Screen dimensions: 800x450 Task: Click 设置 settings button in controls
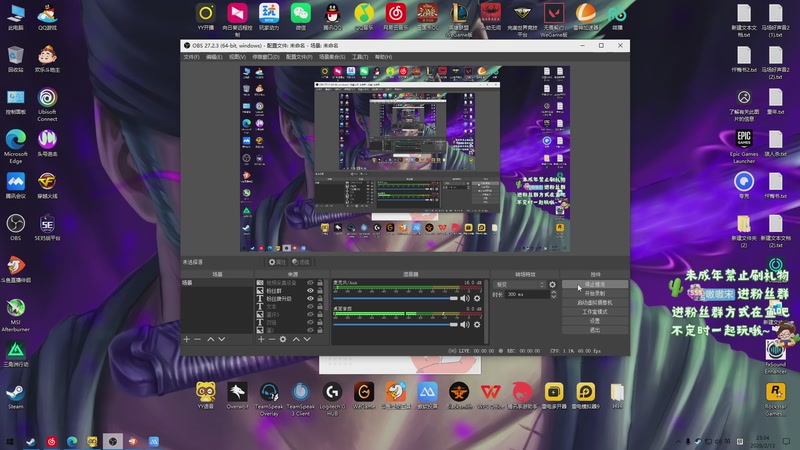tap(595, 321)
